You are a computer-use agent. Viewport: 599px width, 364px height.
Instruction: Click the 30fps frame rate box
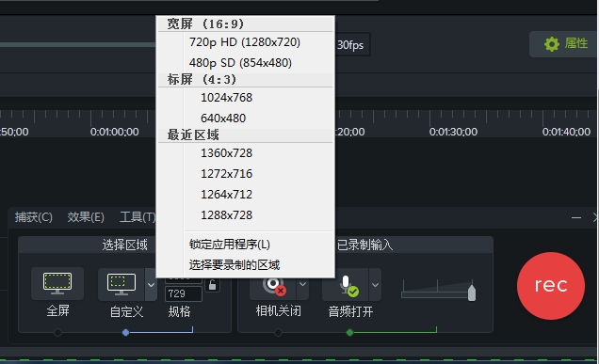tap(352, 45)
